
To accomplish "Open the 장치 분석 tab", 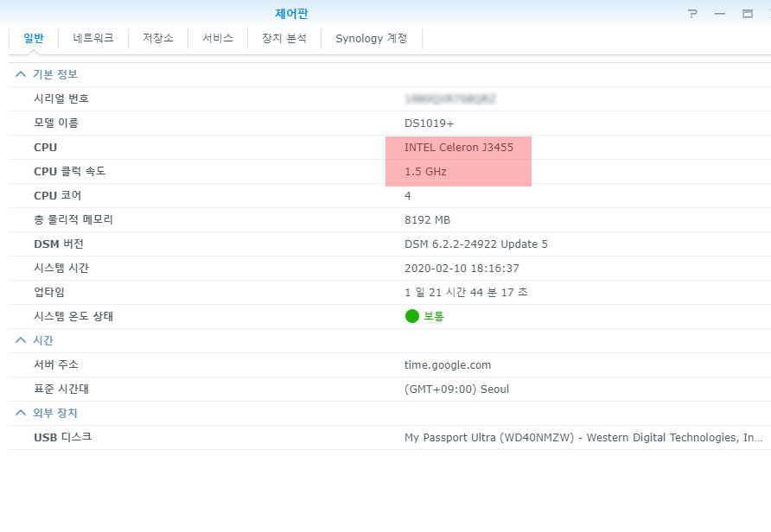I will pyautogui.click(x=284, y=38).
